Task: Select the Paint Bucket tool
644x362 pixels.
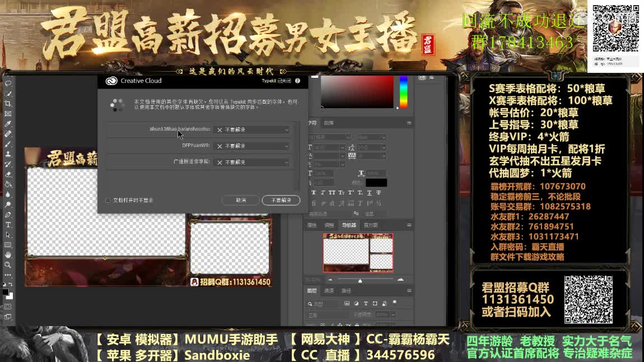Action: coord(8,184)
